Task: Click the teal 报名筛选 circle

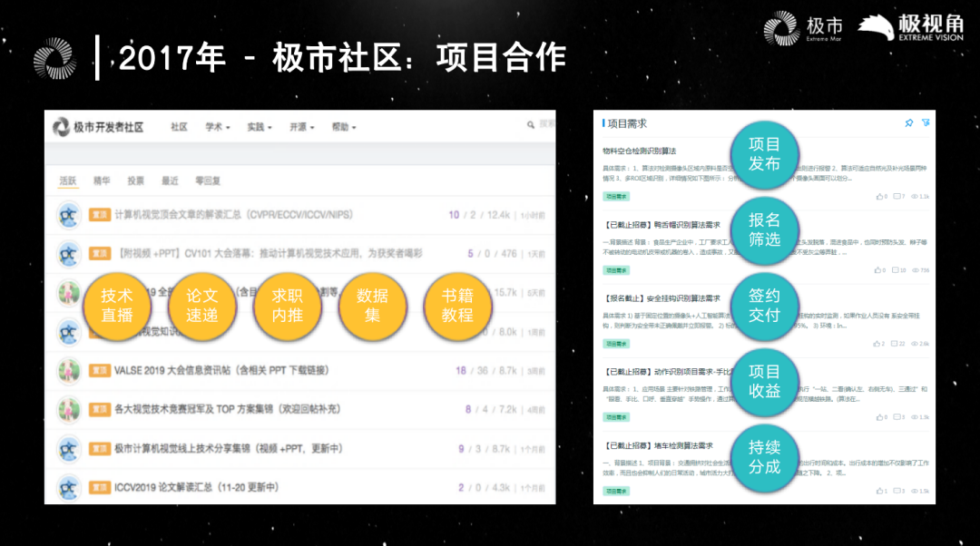Action: [x=764, y=229]
